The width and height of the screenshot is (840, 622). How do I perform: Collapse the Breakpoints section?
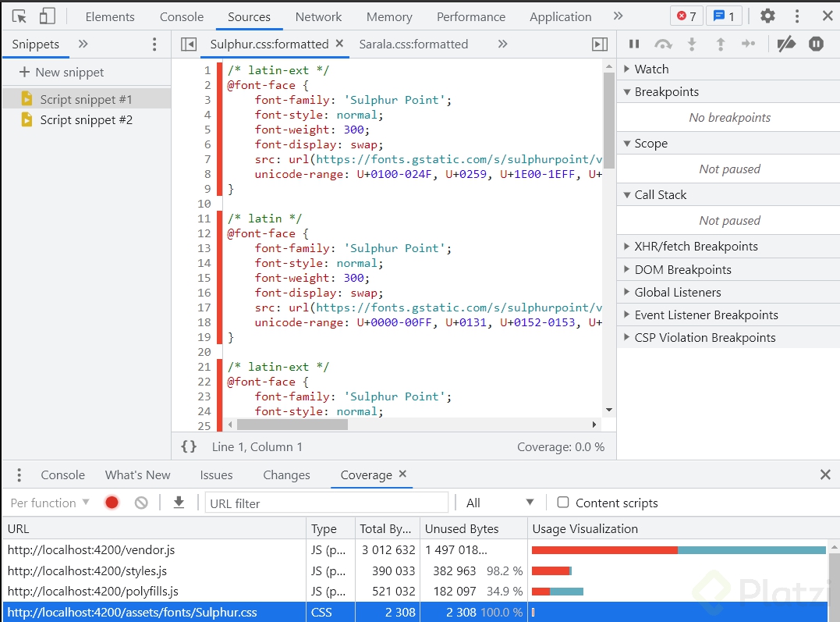point(728,91)
